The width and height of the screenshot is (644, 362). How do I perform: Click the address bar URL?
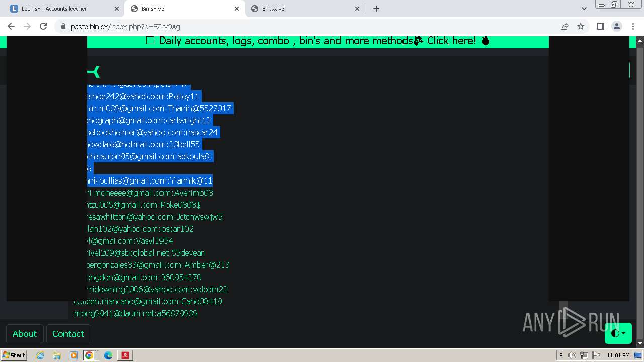point(125,27)
